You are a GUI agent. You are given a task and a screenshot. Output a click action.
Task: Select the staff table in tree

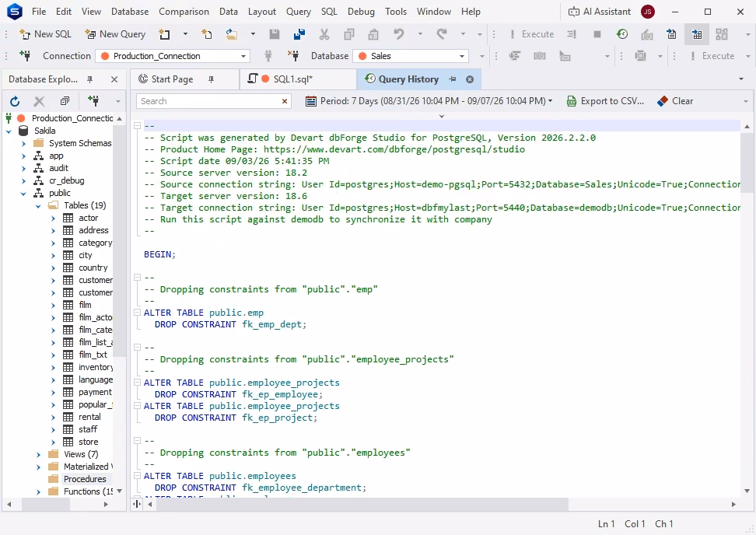tap(88, 429)
